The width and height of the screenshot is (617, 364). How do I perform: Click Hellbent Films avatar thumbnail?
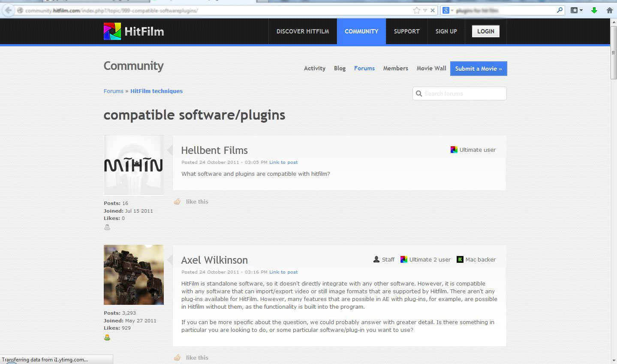[134, 165]
